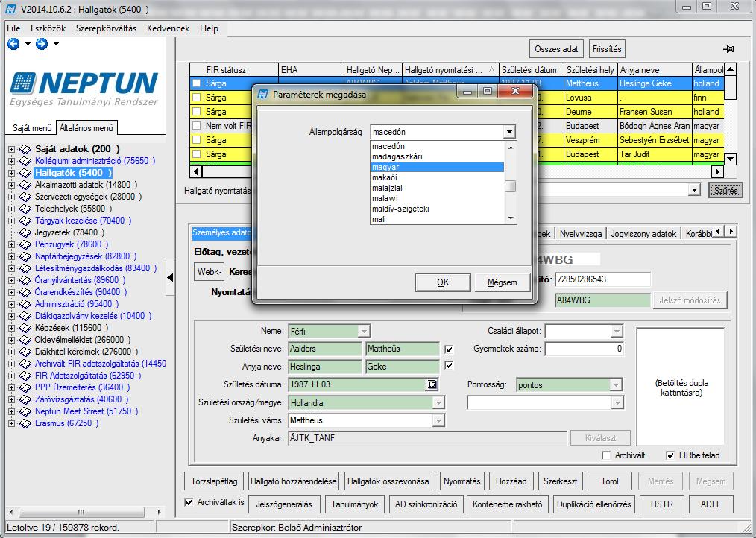The height and width of the screenshot is (538, 756).
Task: Open the Családi állapot dropdown
Action: tap(617, 331)
